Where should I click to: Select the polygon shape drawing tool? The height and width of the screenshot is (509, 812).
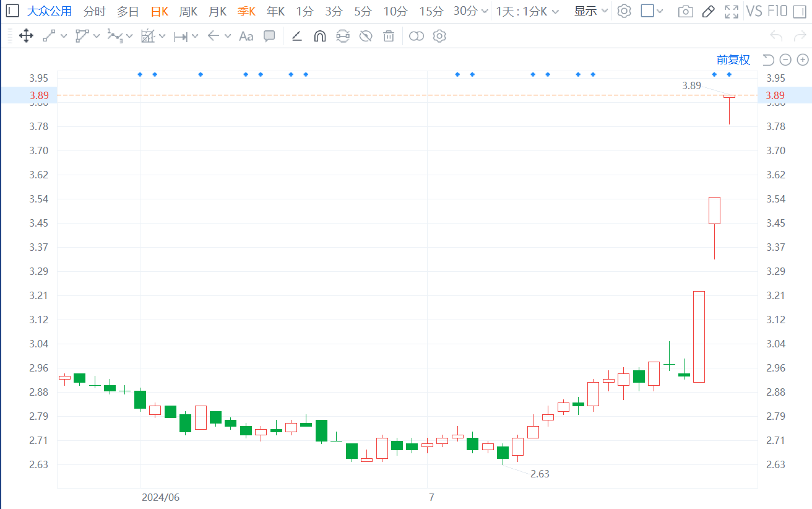[x=82, y=36]
